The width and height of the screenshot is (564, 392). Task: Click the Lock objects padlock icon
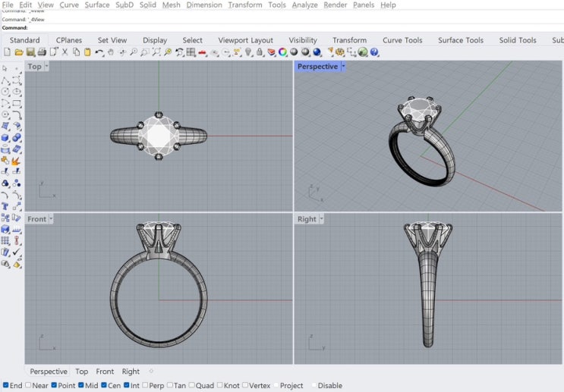point(260,52)
